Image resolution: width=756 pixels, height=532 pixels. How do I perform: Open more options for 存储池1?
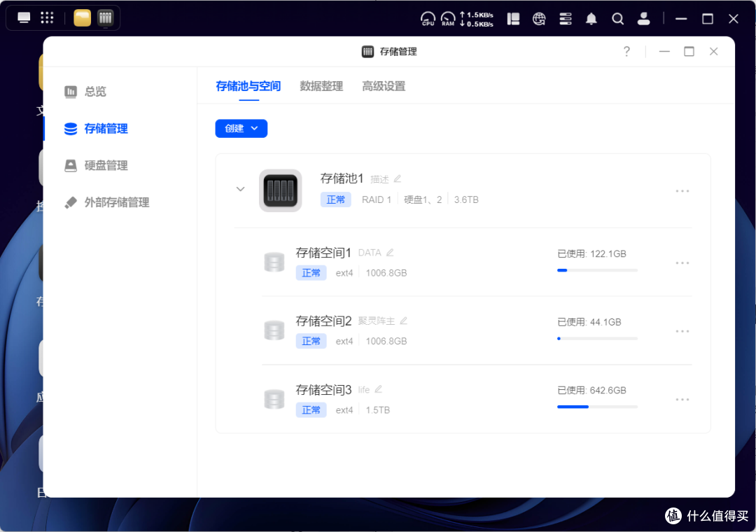click(682, 192)
